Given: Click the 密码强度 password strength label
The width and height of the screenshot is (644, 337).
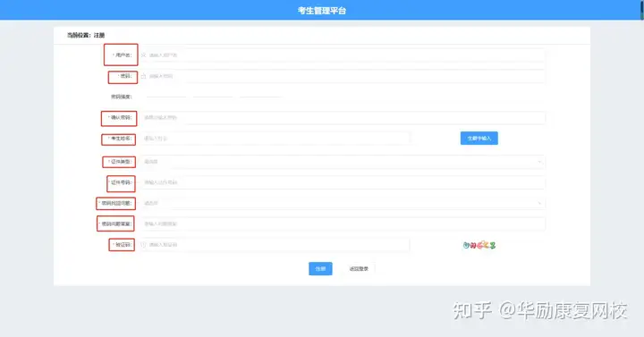Looking at the screenshot, I should (x=121, y=97).
